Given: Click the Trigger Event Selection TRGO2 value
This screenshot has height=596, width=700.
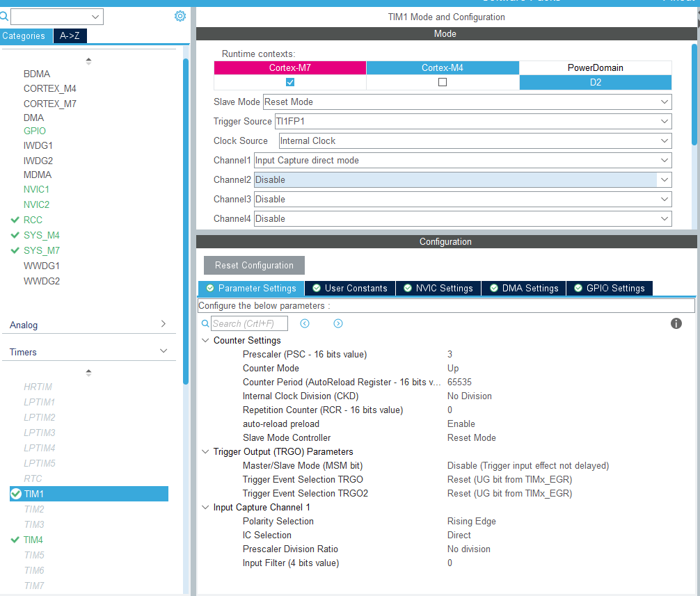Looking at the screenshot, I should (x=509, y=493).
